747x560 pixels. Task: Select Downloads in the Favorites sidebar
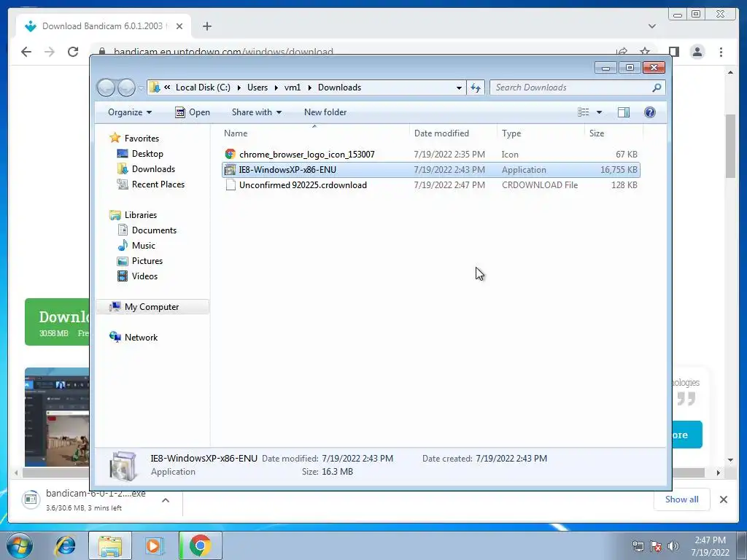pos(153,168)
